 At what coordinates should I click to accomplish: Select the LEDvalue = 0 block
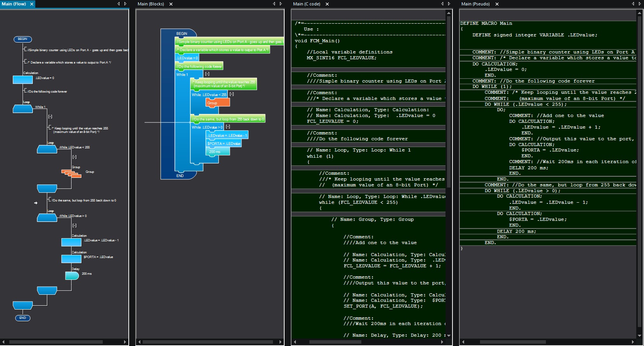[187, 58]
